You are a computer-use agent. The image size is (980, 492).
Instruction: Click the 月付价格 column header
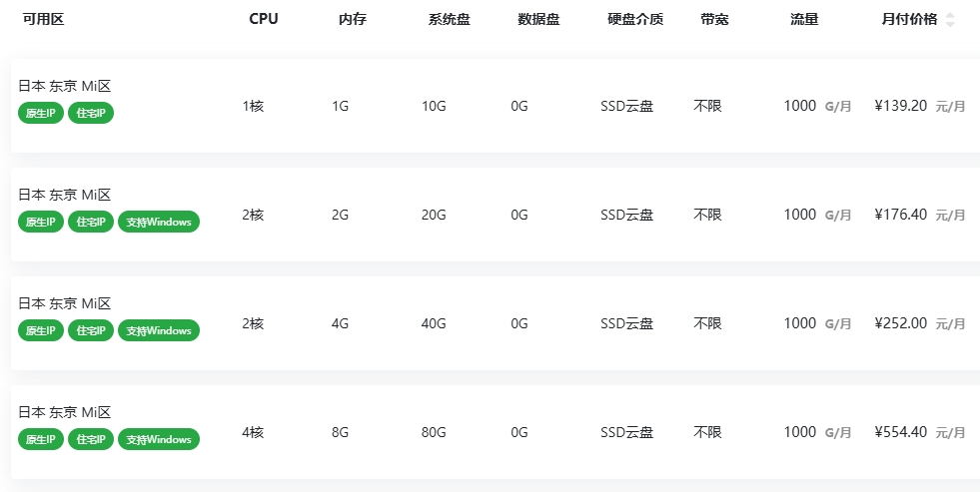pos(909,19)
